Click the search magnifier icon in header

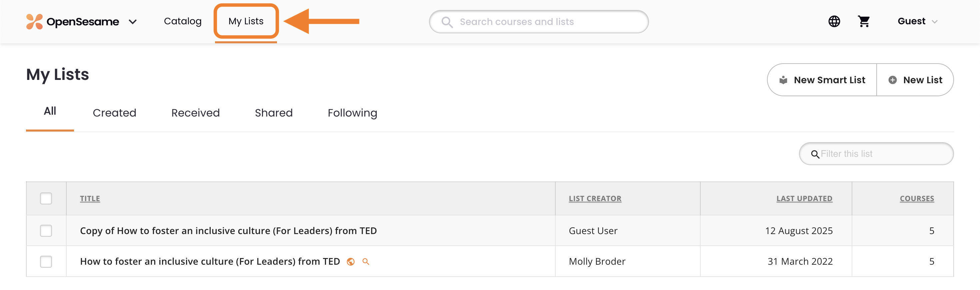point(447,22)
